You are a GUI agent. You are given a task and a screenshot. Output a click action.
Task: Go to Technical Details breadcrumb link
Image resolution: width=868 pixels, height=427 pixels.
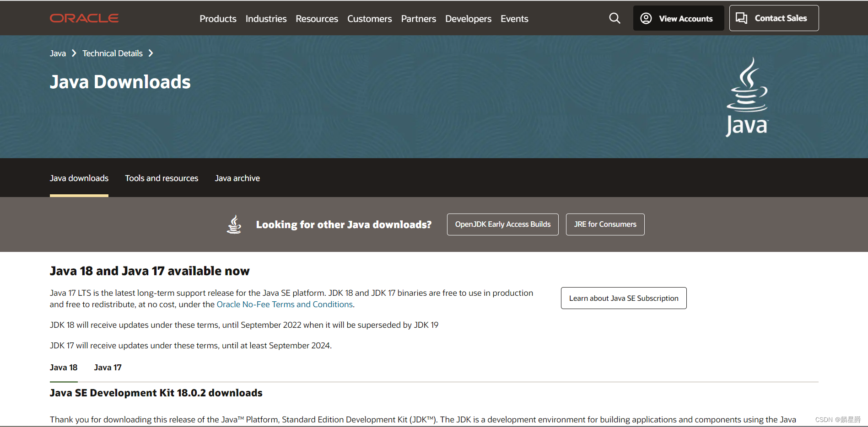pyautogui.click(x=113, y=53)
